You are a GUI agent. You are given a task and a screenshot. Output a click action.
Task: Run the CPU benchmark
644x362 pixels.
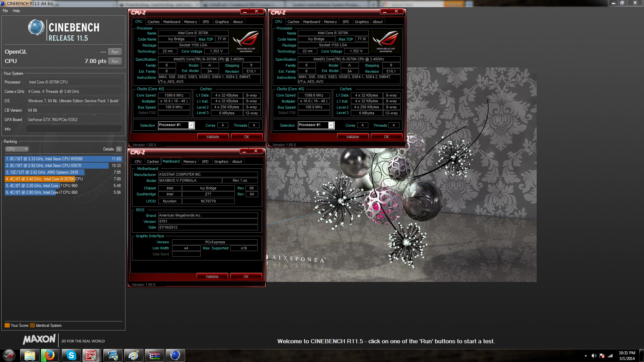point(115,61)
